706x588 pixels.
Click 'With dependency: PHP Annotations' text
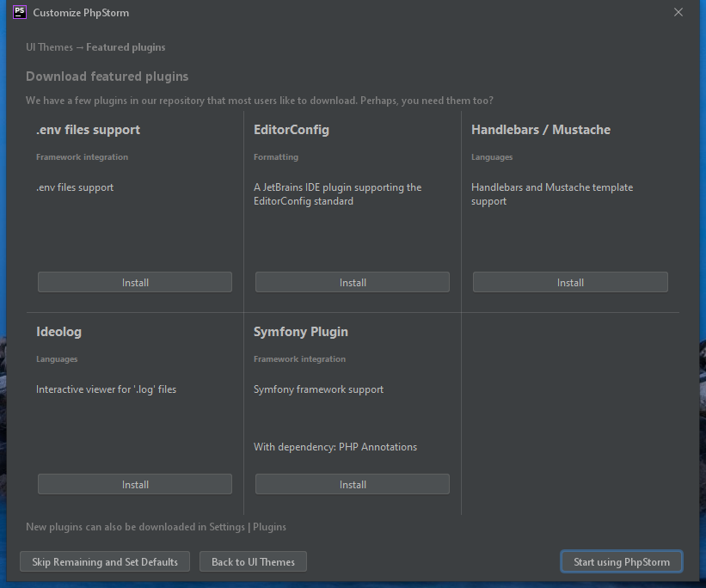(x=335, y=447)
